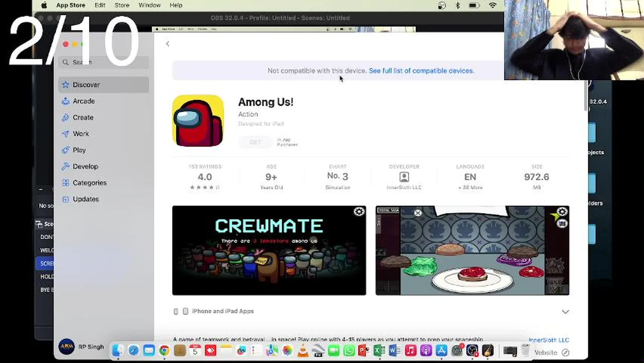The height and width of the screenshot is (363, 644).
Task: Click the InnerSloth LLC developer link
Action: [x=549, y=340]
